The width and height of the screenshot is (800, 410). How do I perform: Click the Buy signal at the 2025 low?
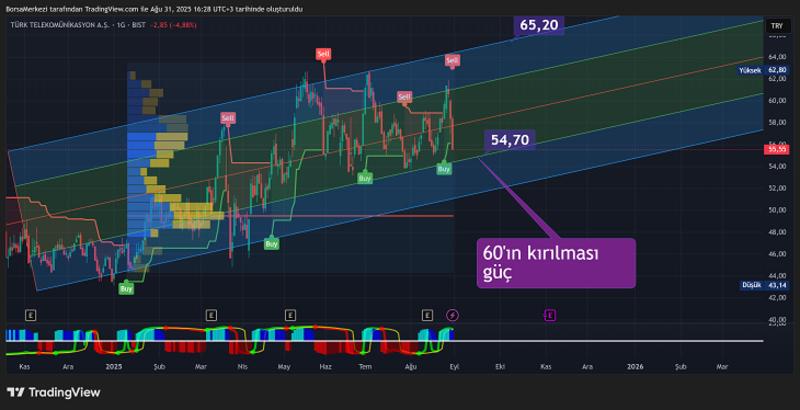126,289
